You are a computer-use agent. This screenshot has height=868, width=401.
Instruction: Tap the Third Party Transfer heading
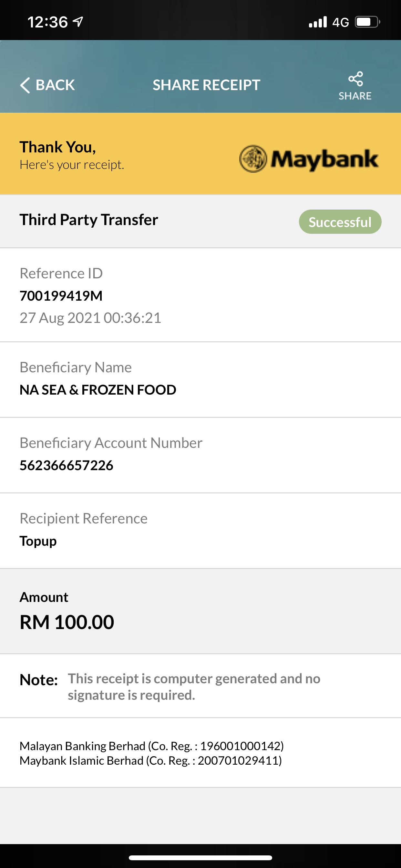tap(89, 220)
